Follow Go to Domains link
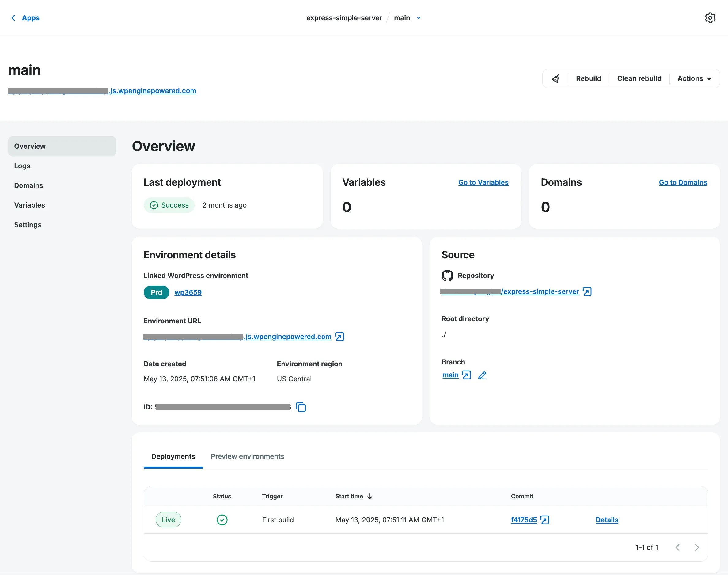The width and height of the screenshot is (728, 575). point(683,182)
